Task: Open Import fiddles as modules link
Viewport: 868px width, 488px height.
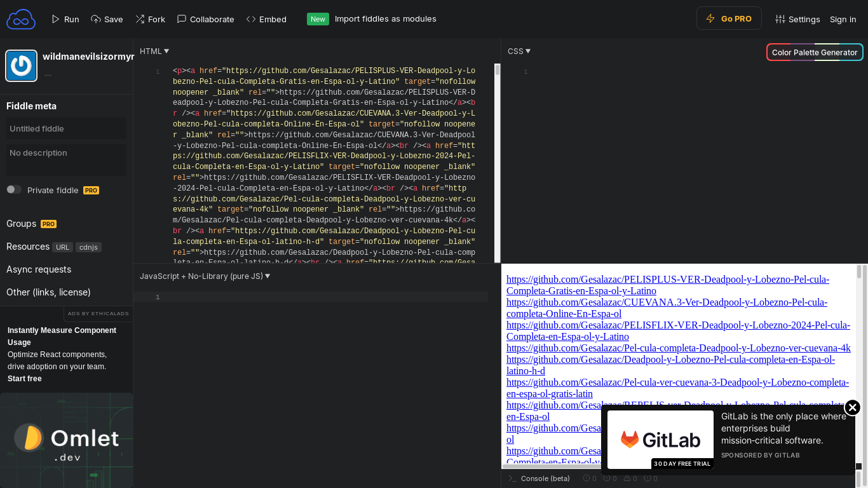Action: pyautogui.click(x=385, y=19)
